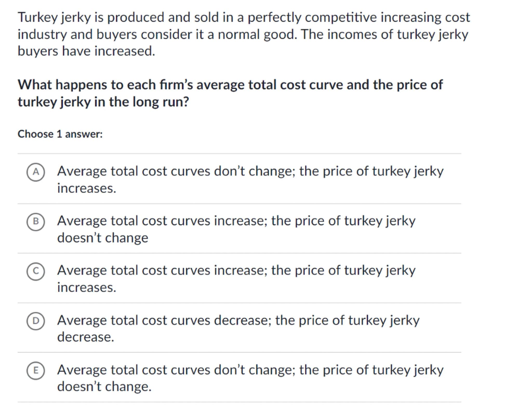The width and height of the screenshot is (532, 408).
Task: Select radio button for answer B
Action: pos(36,222)
